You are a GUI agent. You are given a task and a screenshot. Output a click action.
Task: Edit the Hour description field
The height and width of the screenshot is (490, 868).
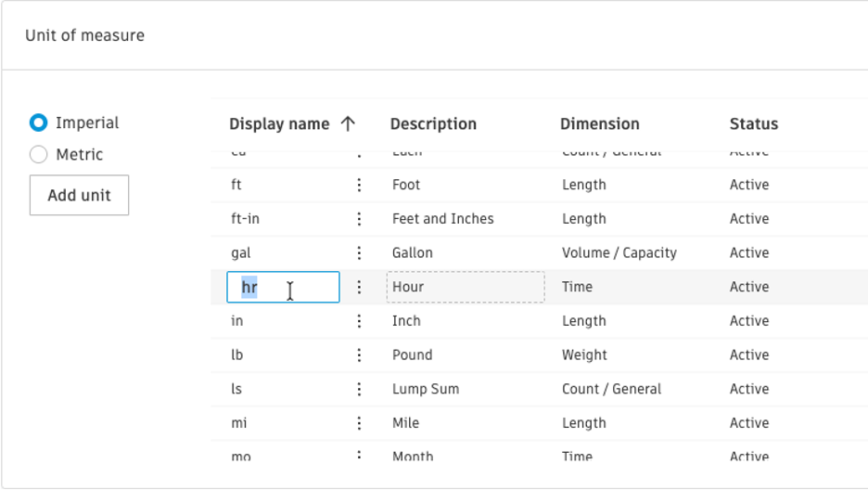click(465, 287)
